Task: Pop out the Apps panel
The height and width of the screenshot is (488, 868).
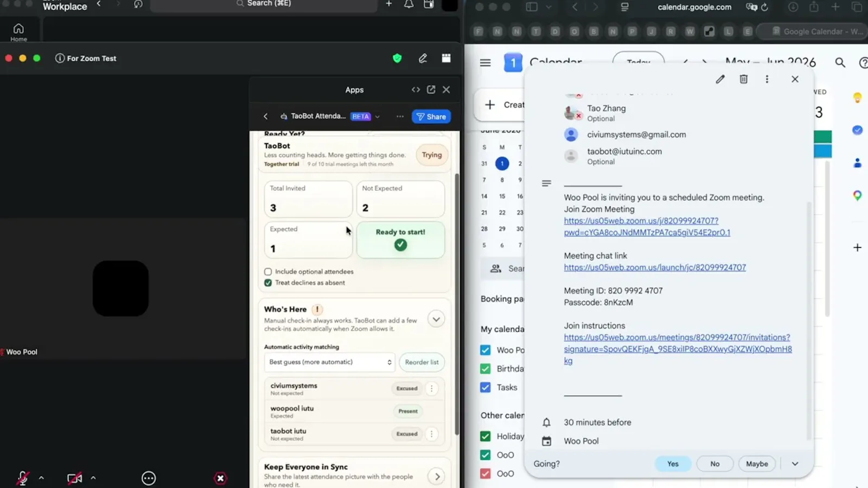Action: pyautogui.click(x=431, y=89)
